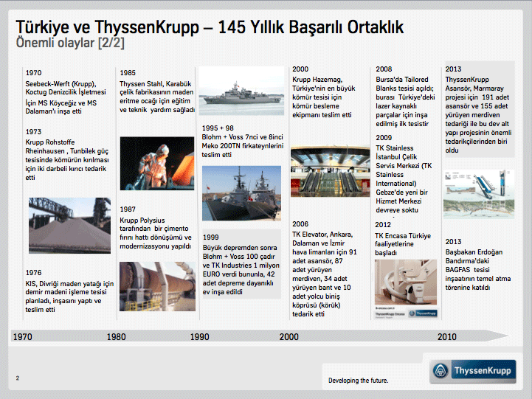The width and height of the screenshot is (532, 399).
Task: Select the coal pile crane photo
Action: point(69,226)
